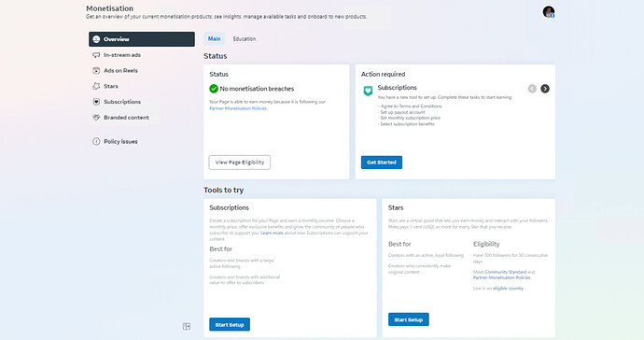
Task: Click the Policy issues warning icon
Action: point(96,141)
